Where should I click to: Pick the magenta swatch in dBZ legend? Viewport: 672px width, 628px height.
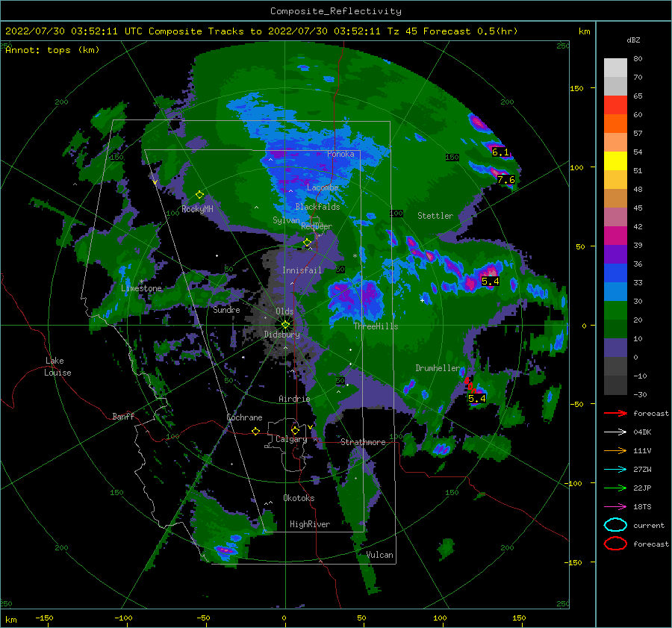pos(615,235)
